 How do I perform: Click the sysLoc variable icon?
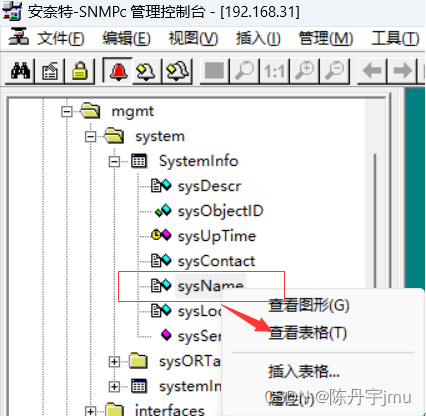click(x=161, y=311)
